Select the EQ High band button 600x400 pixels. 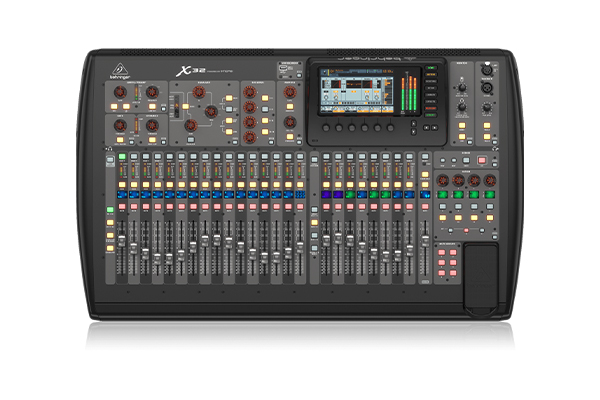[x=229, y=98]
